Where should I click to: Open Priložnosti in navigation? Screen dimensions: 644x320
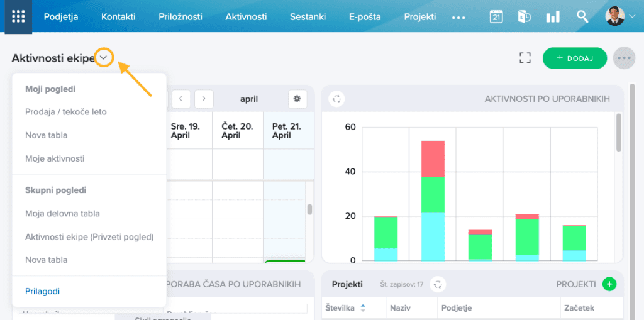click(180, 17)
